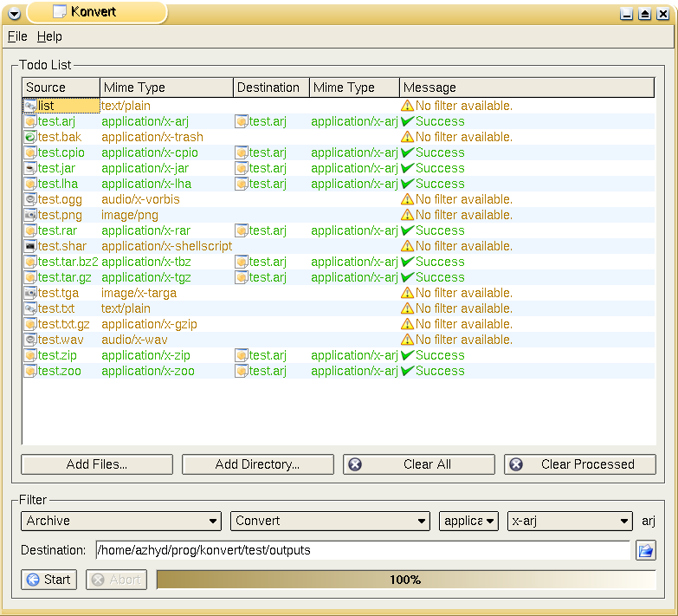Click the green checkmark in the test.cpio row
The width and height of the screenshot is (678, 616).
(407, 152)
